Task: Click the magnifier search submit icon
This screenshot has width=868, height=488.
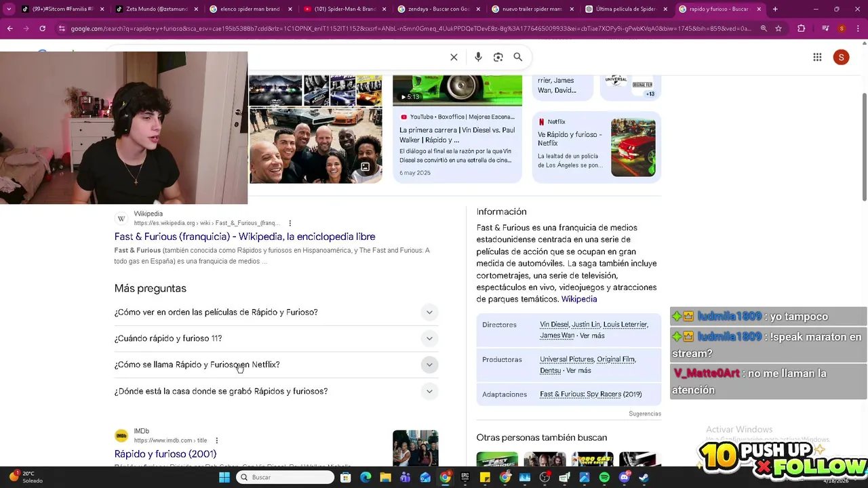Action: point(518,57)
